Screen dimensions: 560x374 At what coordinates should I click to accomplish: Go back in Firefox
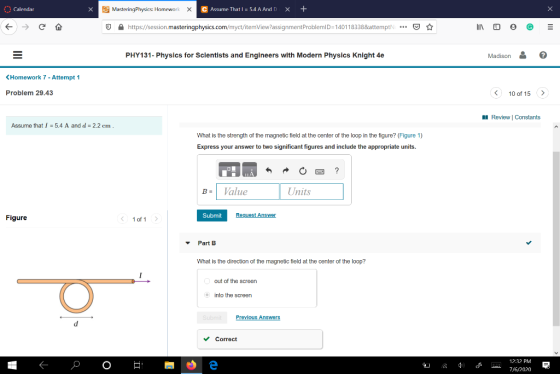(9, 27)
